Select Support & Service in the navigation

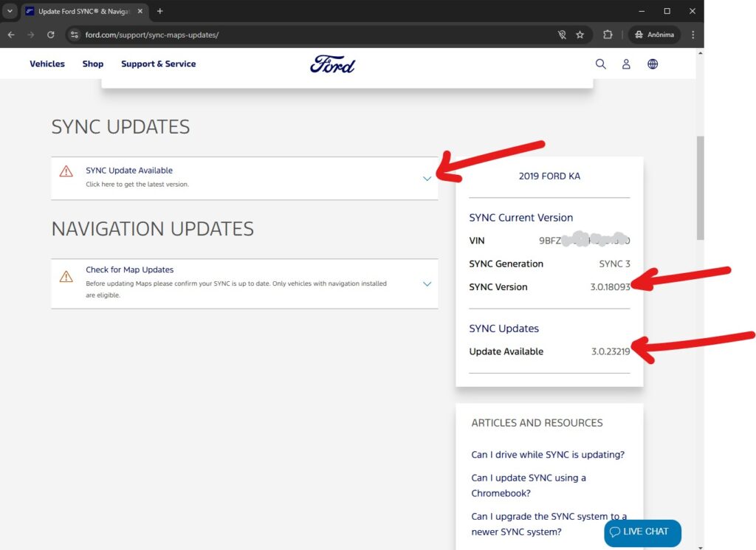point(158,64)
